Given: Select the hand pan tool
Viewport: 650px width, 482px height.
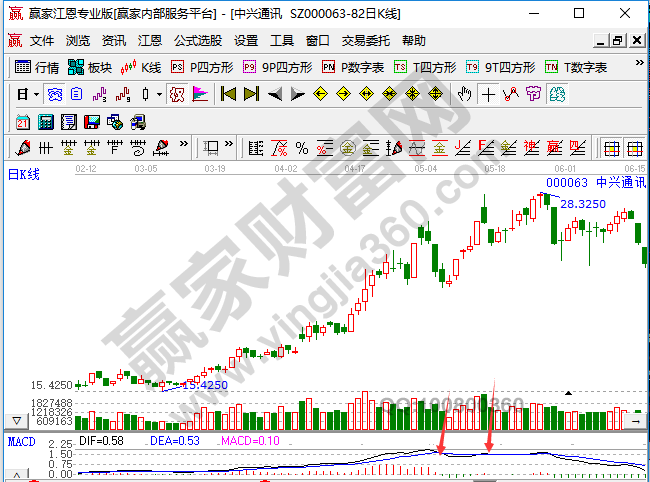Looking at the screenshot, I should click(x=464, y=94).
